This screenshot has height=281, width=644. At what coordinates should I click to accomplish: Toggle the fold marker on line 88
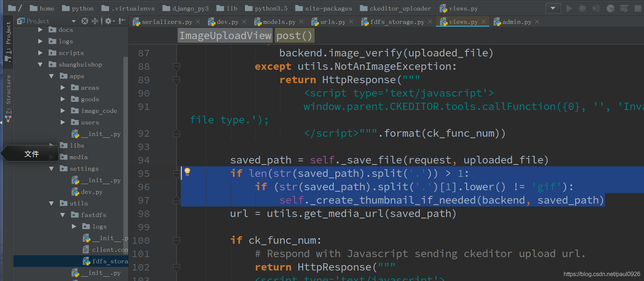point(176,67)
